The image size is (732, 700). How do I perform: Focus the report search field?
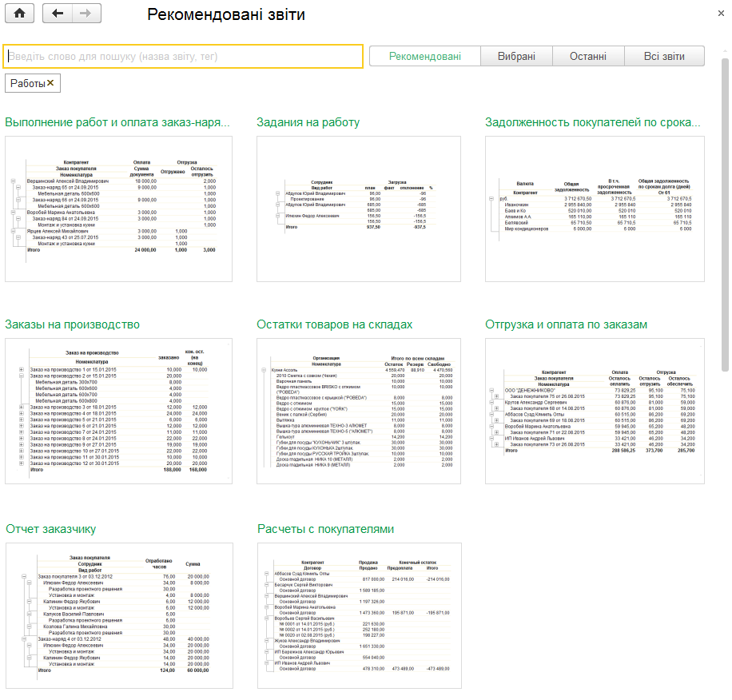183,57
